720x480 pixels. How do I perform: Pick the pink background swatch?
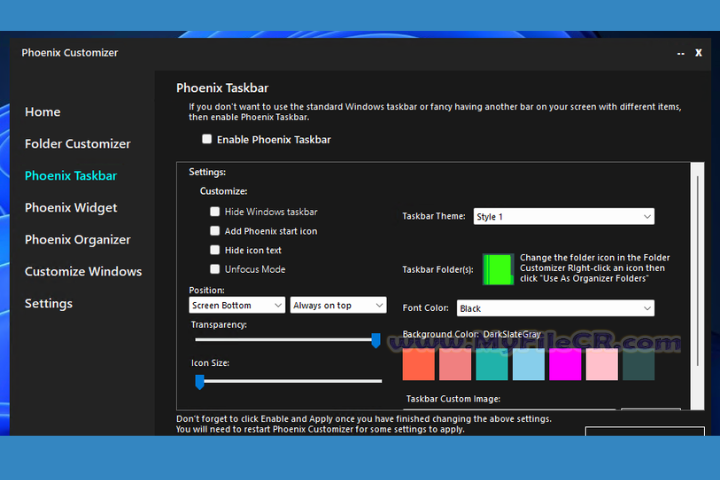pos(602,364)
